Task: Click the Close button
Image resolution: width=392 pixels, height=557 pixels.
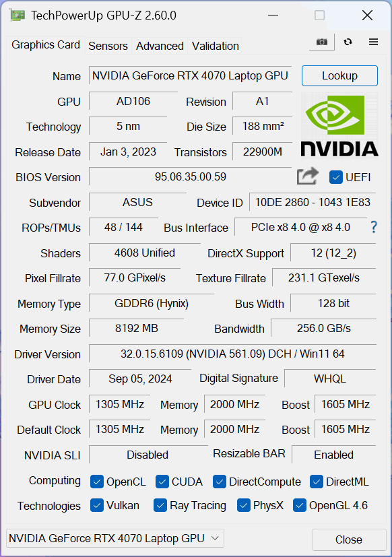Action: click(x=349, y=539)
